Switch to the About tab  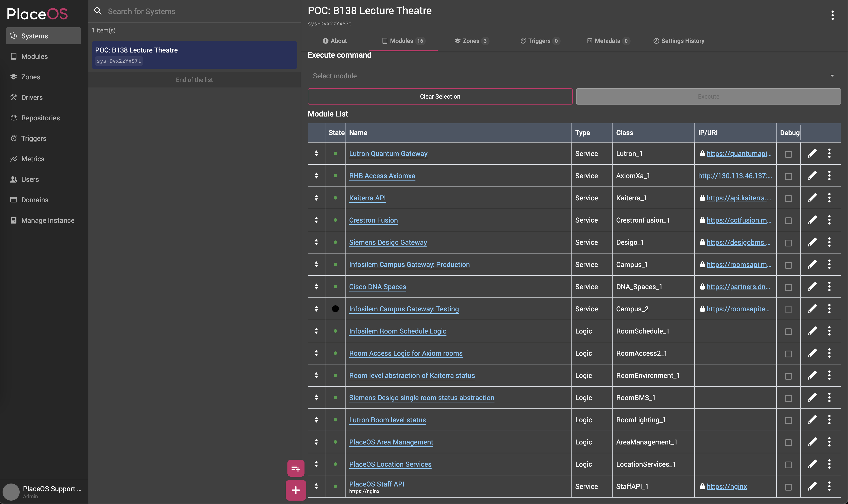335,41
